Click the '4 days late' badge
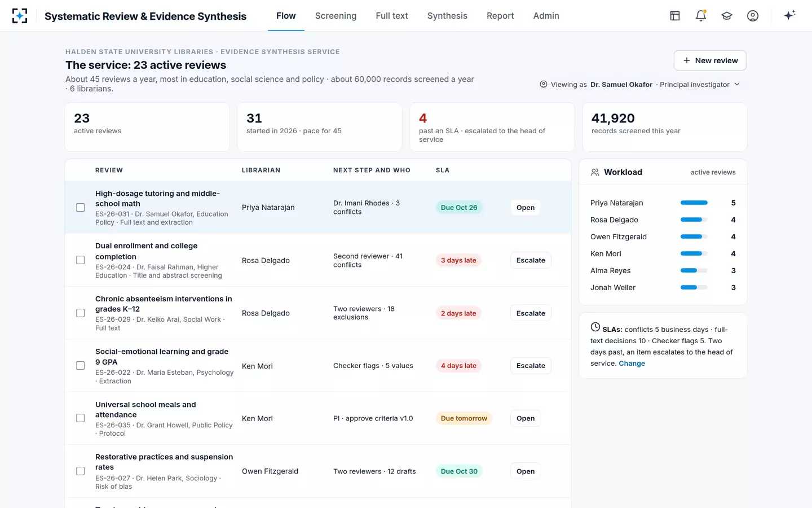 click(458, 366)
